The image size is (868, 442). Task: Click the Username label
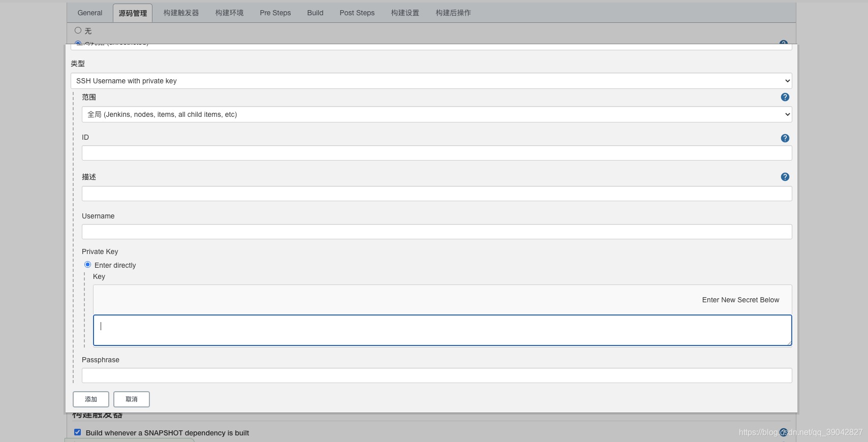[x=98, y=216]
